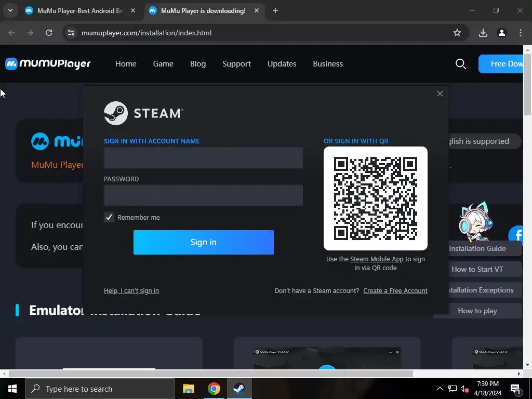Open the Chrome profile icon
The width and height of the screenshot is (532, 399).
pyautogui.click(x=502, y=33)
